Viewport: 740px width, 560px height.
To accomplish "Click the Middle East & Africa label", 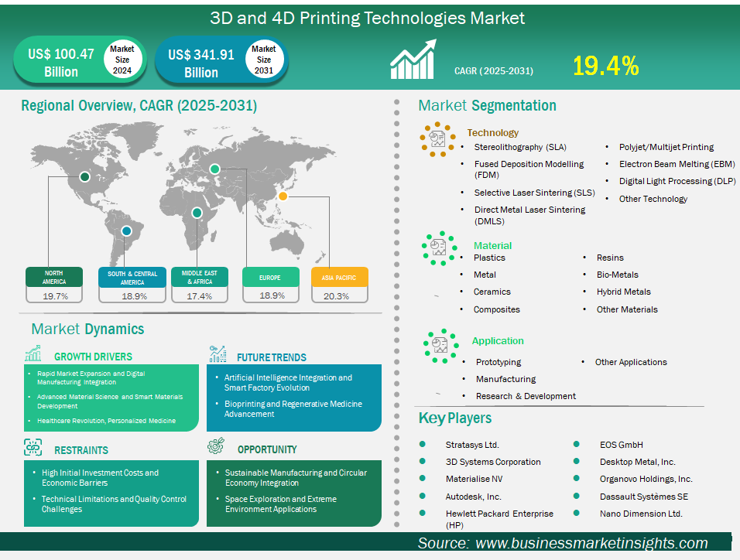I will [199, 277].
